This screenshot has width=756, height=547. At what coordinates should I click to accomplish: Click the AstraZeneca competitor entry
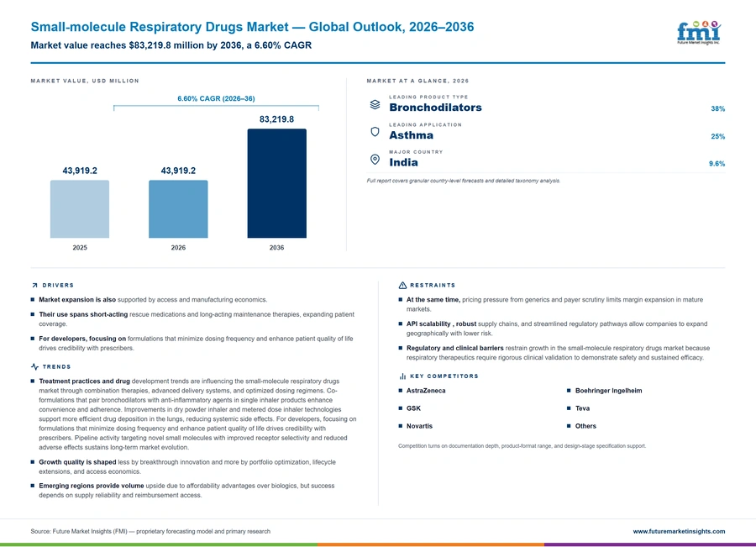coord(426,391)
